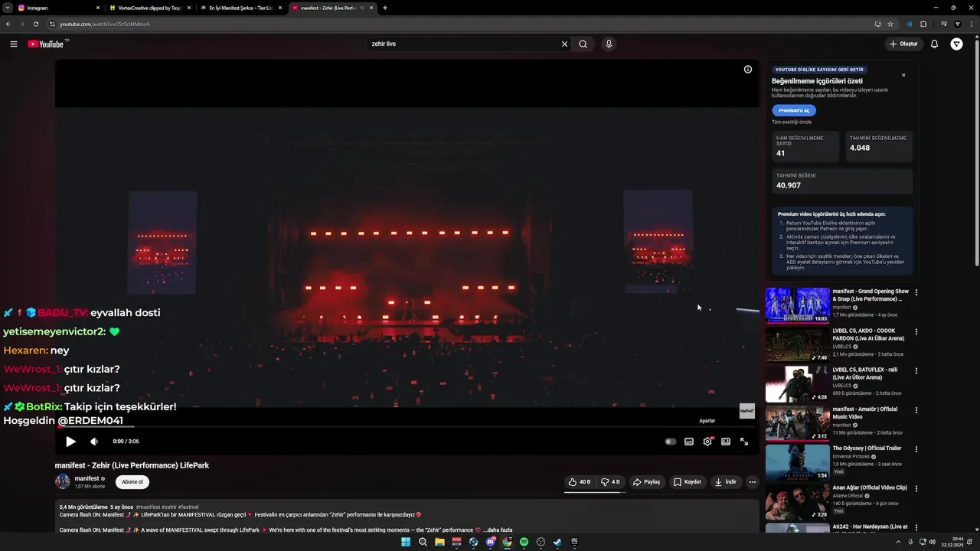Switch the player to theater mode
Image resolution: width=980 pixels, height=551 pixels.
(x=726, y=442)
